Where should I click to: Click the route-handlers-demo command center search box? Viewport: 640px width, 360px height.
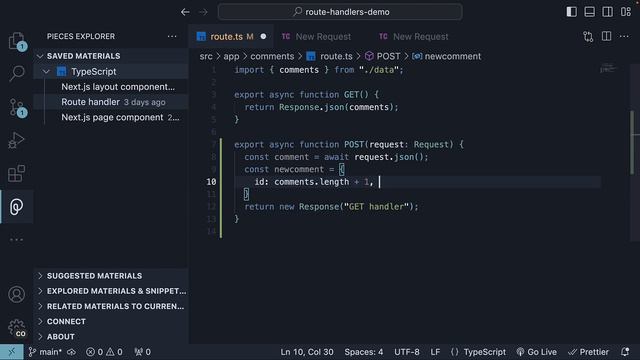click(x=340, y=12)
